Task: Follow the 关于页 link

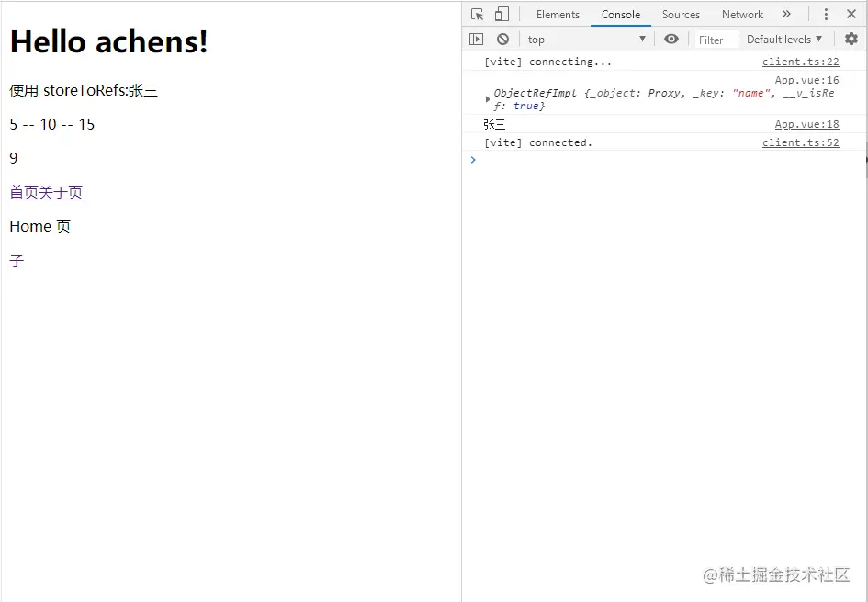Action: (61, 193)
